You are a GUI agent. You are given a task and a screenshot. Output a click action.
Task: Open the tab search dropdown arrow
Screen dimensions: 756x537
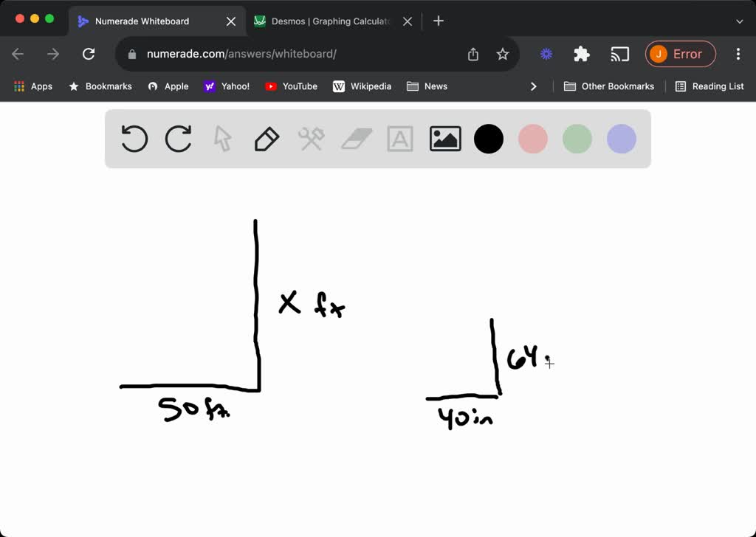point(740,21)
